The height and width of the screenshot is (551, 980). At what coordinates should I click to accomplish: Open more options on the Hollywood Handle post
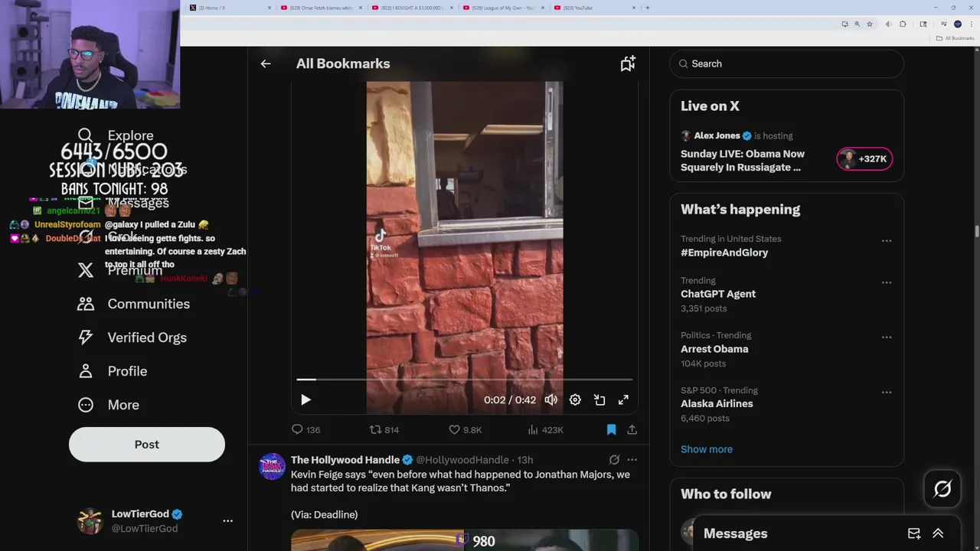click(x=632, y=460)
